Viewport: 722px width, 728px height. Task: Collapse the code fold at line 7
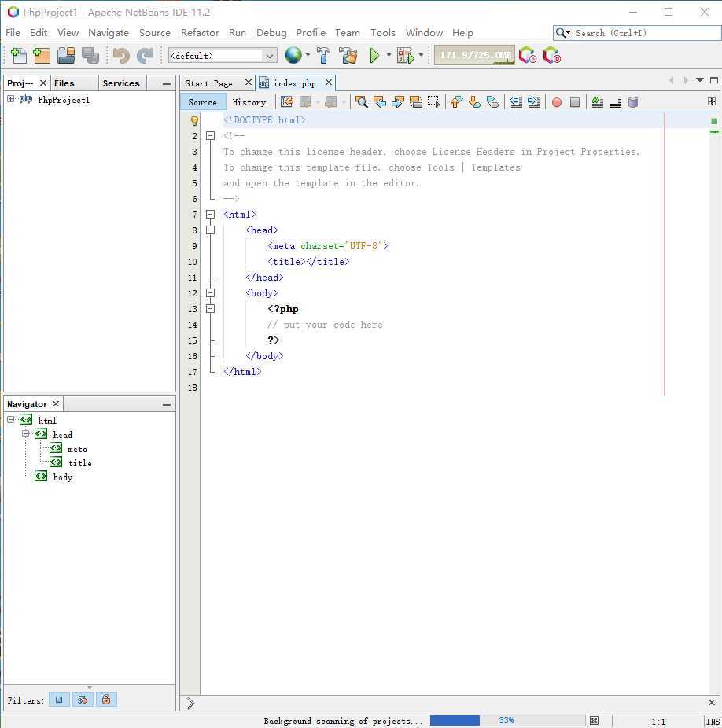point(211,215)
